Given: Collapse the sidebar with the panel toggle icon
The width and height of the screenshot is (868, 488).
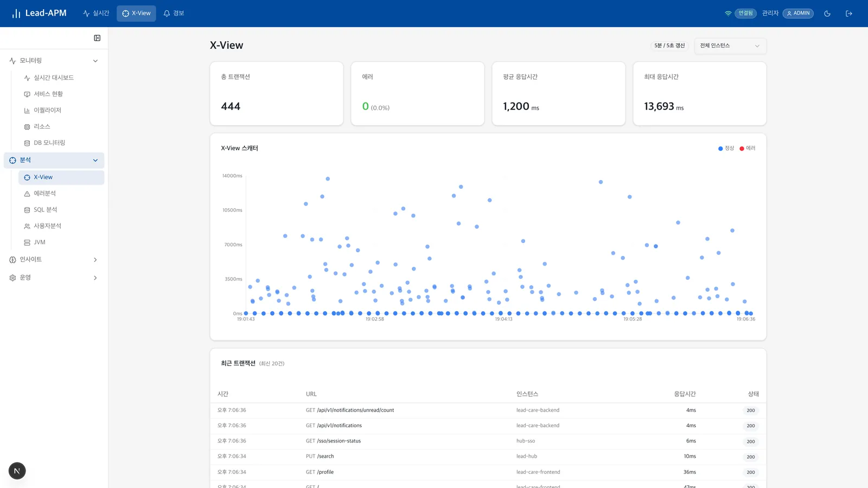Looking at the screenshot, I should pyautogui.click(x=97, y=38).
